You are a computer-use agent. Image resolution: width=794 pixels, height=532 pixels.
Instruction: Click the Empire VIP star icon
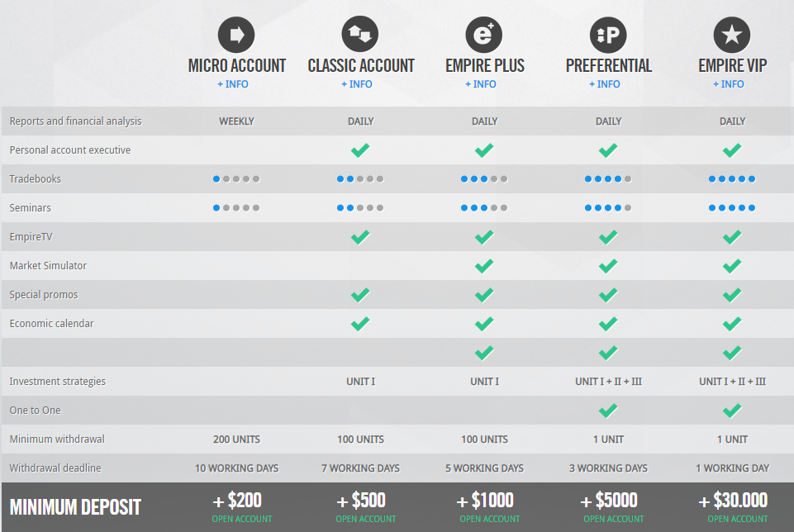pos(732,35)
